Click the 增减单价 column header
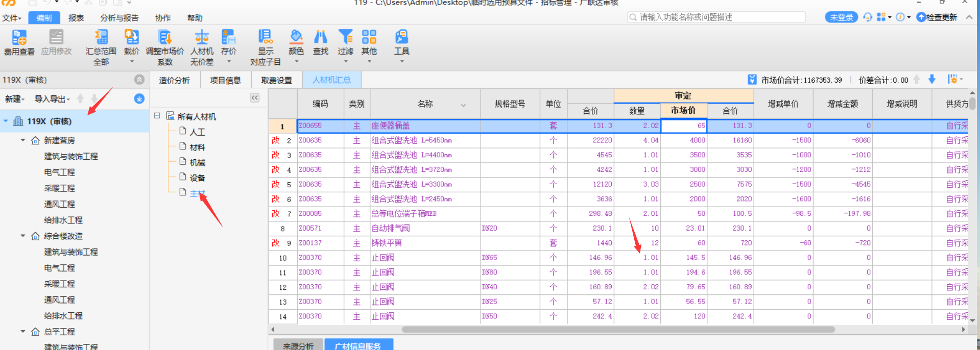980x350 pixels. (783, 104)
